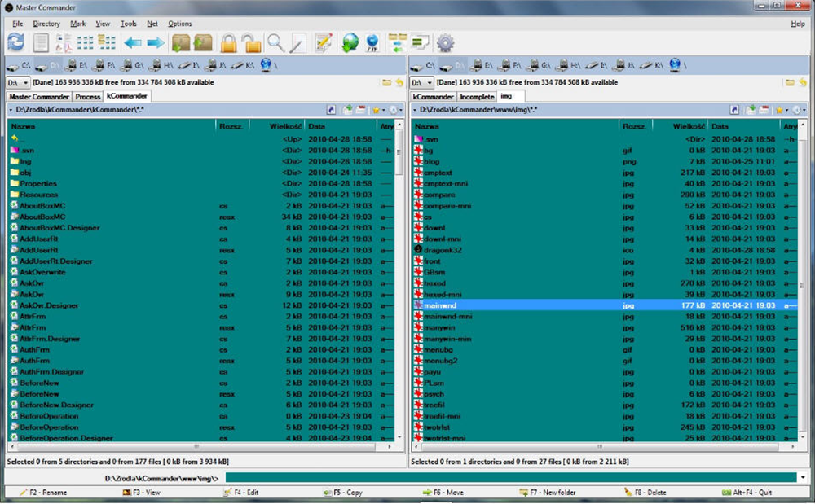The image size is (815, 504).
Task: Click the right panel horizontal scrollbar
Action: tap(603, 446)
